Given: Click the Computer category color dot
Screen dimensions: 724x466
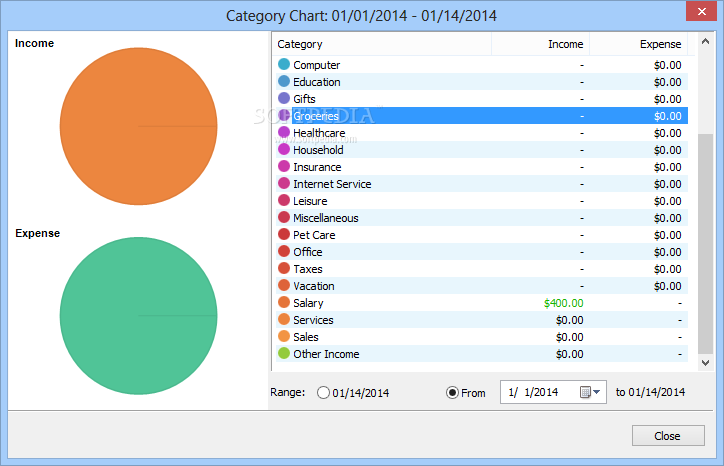Looking at the screenshot, I should click(284, 64).
